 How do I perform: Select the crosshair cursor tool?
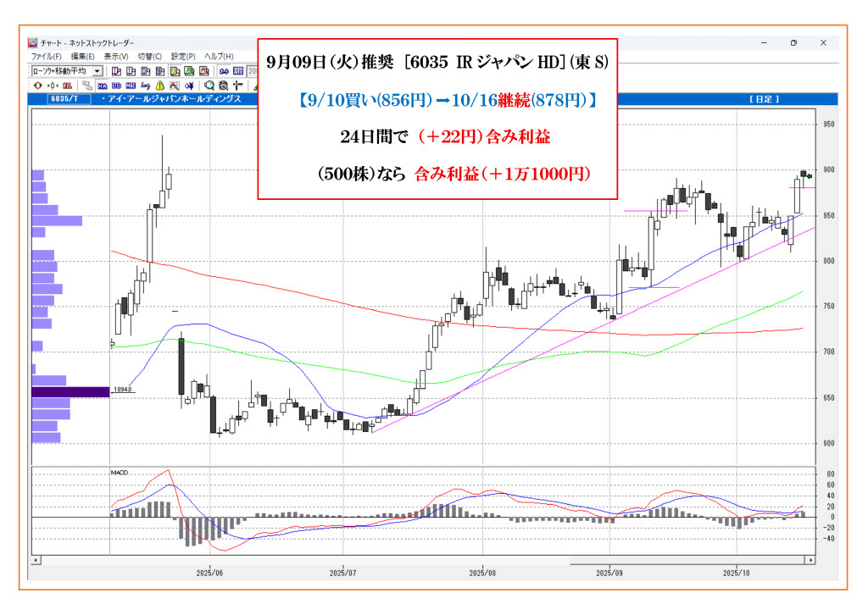tap(238, 86)
